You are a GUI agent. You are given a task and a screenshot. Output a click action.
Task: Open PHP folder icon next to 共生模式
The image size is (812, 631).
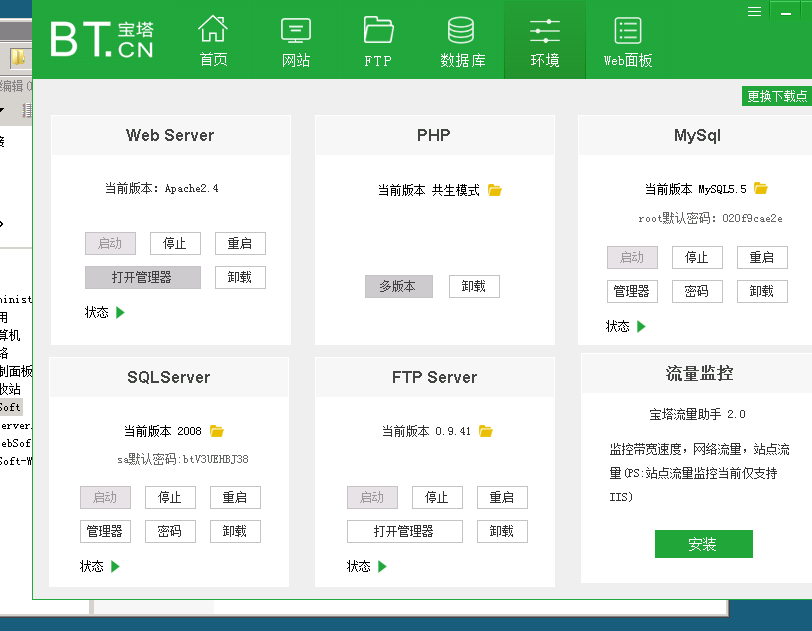[x=495, y=190]
